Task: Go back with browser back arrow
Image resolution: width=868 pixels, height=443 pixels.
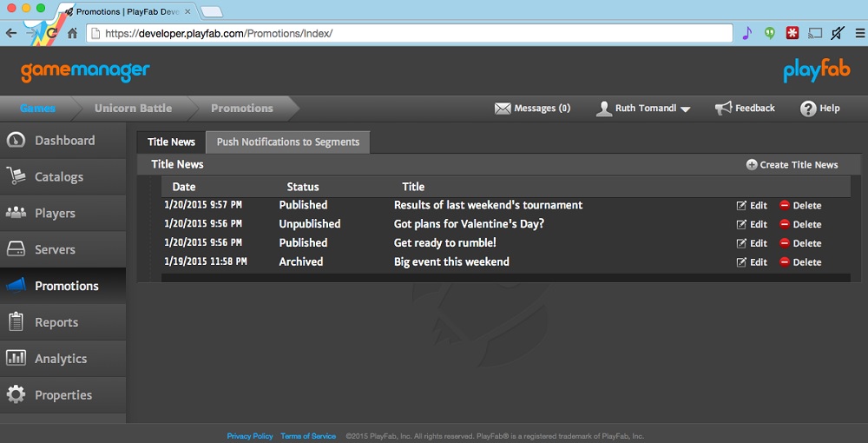Action: (x=11, y=33)
